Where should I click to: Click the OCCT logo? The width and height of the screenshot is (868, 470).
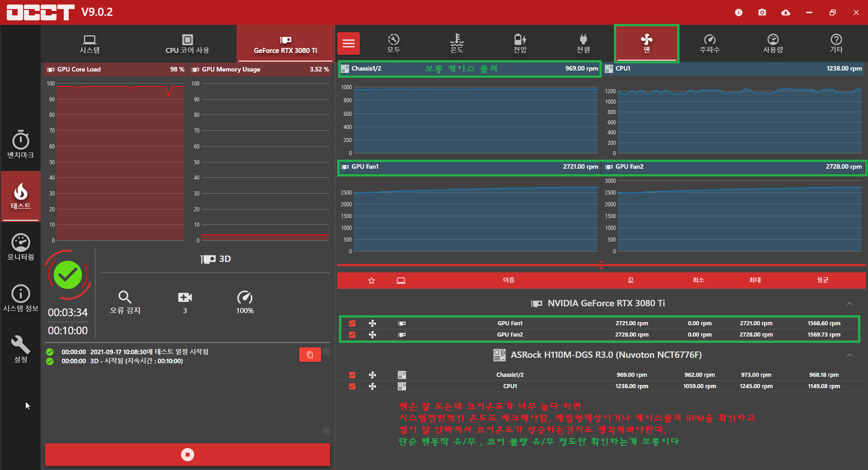click(40, 12)
